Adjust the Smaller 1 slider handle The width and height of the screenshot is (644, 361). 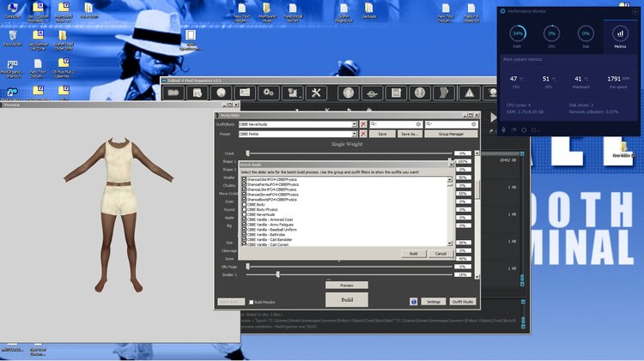pos(278,274)
